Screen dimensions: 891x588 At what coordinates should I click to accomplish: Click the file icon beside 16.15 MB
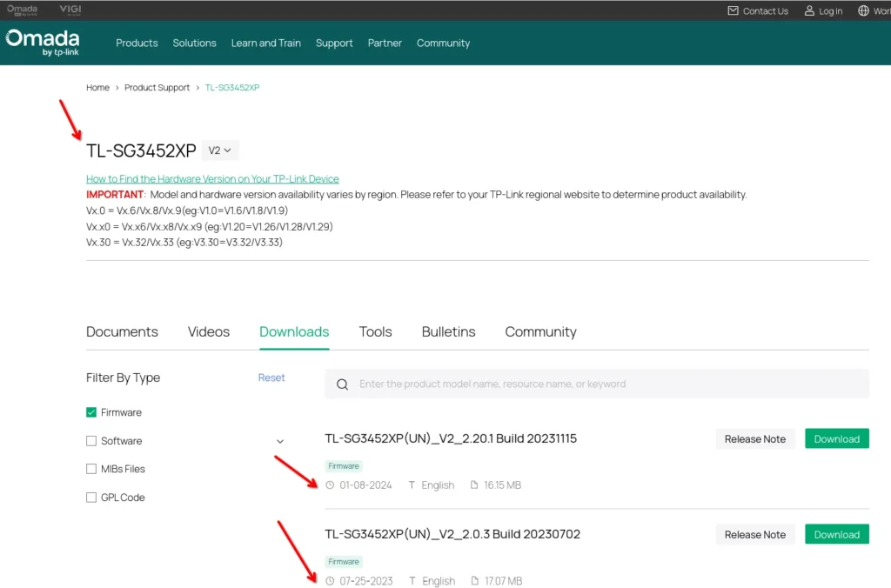[x=474, y=484]
